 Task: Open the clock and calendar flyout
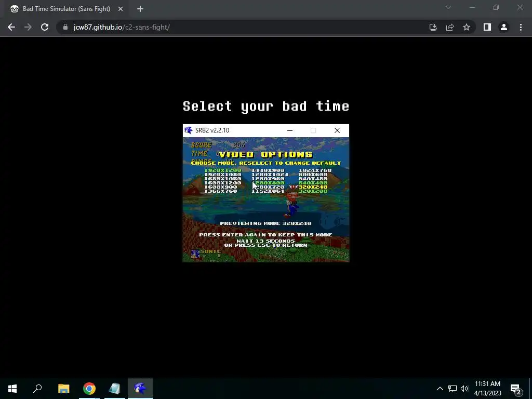click(x=487, y=389)
